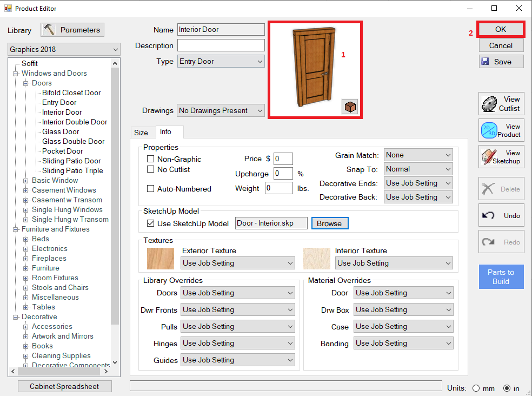Click the View Sketchup icon button
Viewport: 532px width, 396px height.
click(489, 157)
